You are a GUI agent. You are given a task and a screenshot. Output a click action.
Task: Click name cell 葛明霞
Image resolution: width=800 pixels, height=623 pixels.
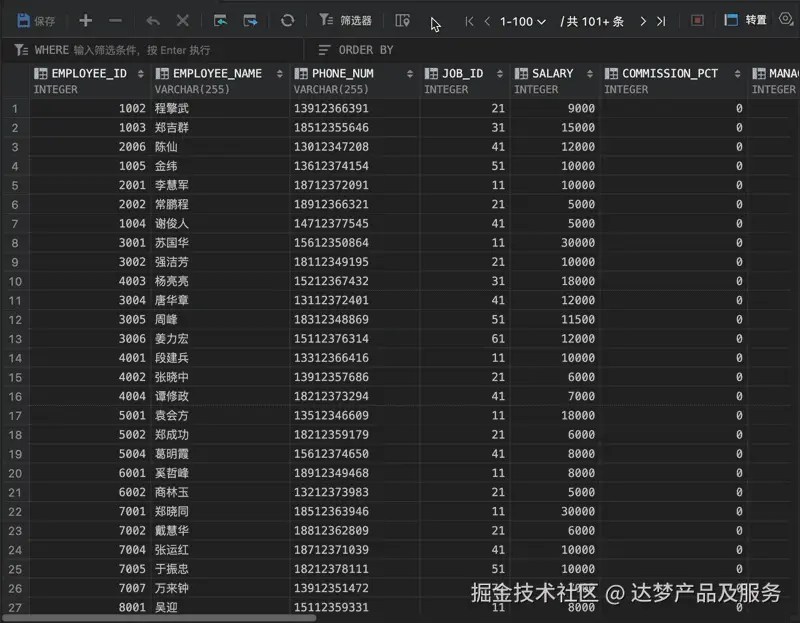[220, 454]
